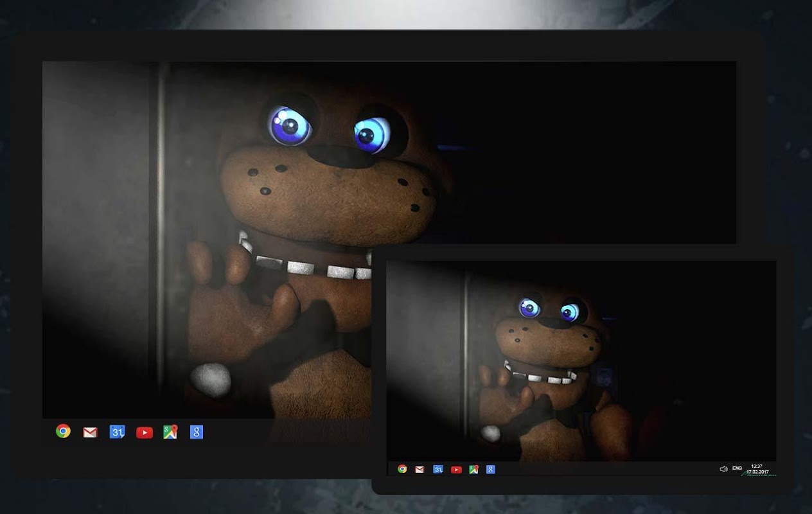Screen dimensions: 812x514
Task: Open Google Calendar on the large screen shelf
Action: 117,432
